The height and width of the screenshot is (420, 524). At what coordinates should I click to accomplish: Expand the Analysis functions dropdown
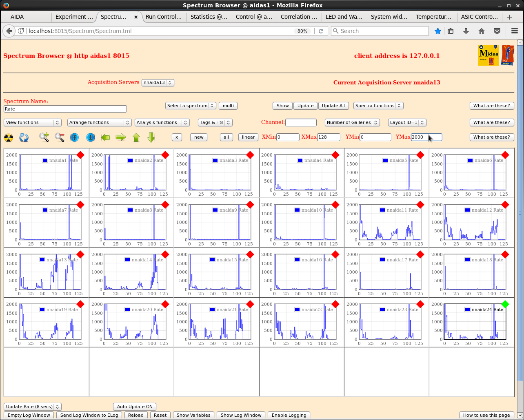click(x=162, y=122)
